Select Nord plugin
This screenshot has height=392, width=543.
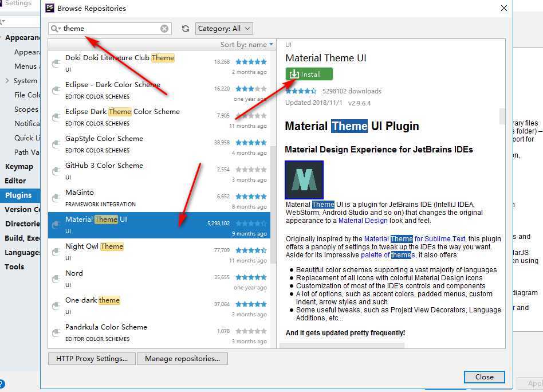pos(159,279)
